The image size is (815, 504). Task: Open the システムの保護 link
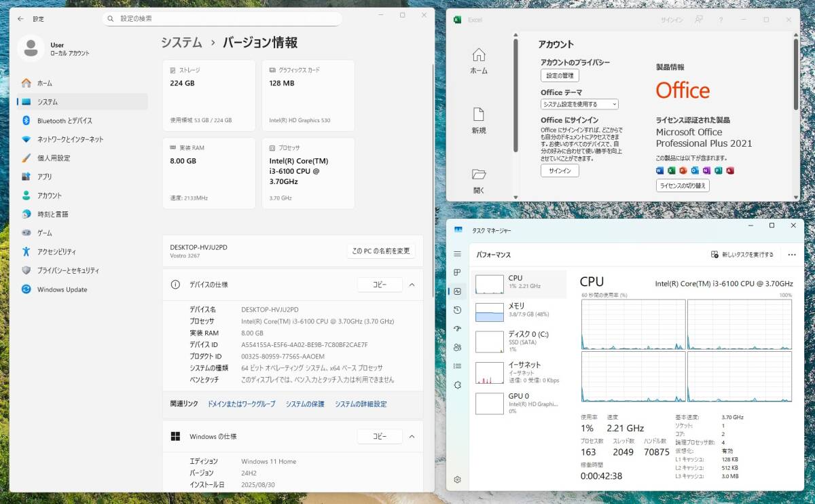[x=305, y=403]
